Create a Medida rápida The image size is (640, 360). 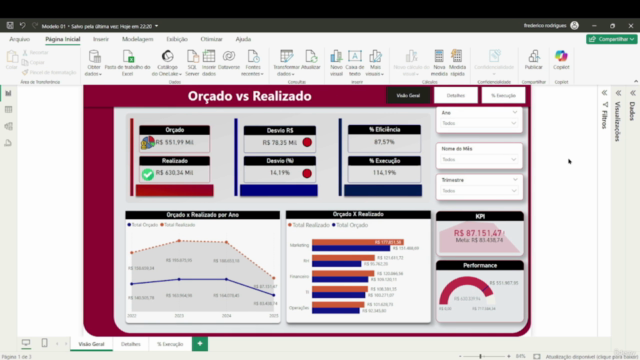tap(457, 62)
